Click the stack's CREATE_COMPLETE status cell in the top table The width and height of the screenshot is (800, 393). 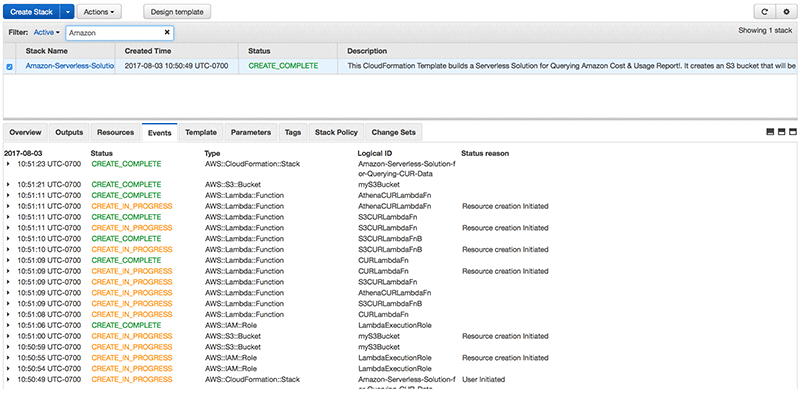tap(283, 66)
